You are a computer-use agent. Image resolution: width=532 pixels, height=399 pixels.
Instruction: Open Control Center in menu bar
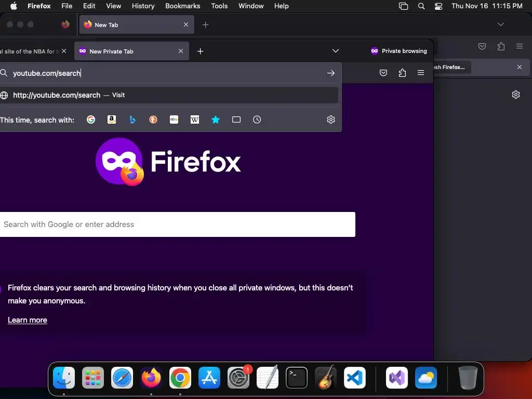(438, 6)
